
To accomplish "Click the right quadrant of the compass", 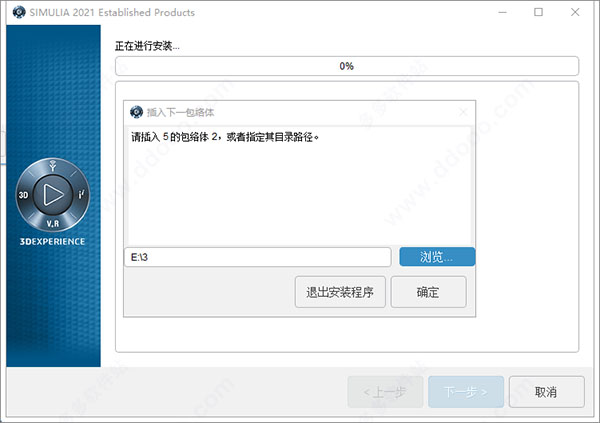I will click(x=82, y=194).
